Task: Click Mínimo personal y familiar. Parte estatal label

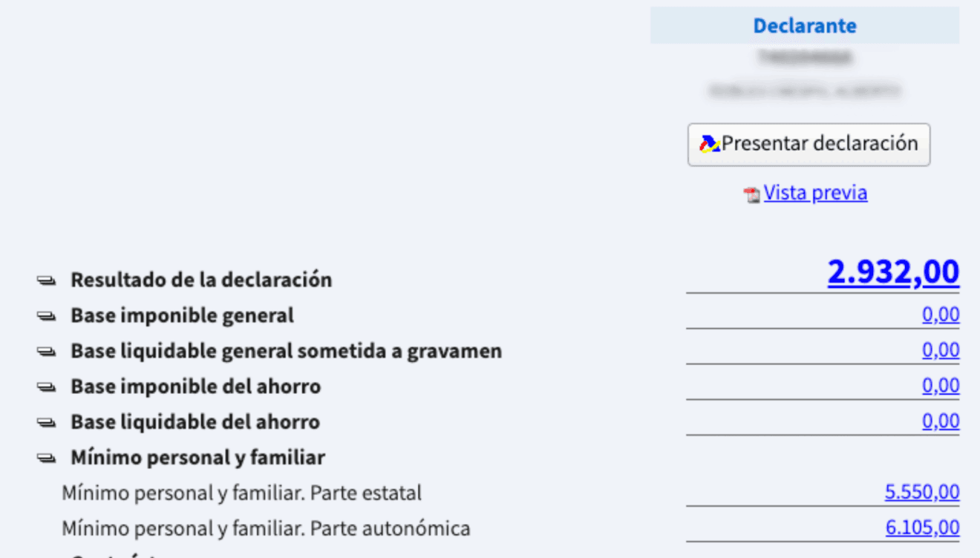Action: click(241, 493)
